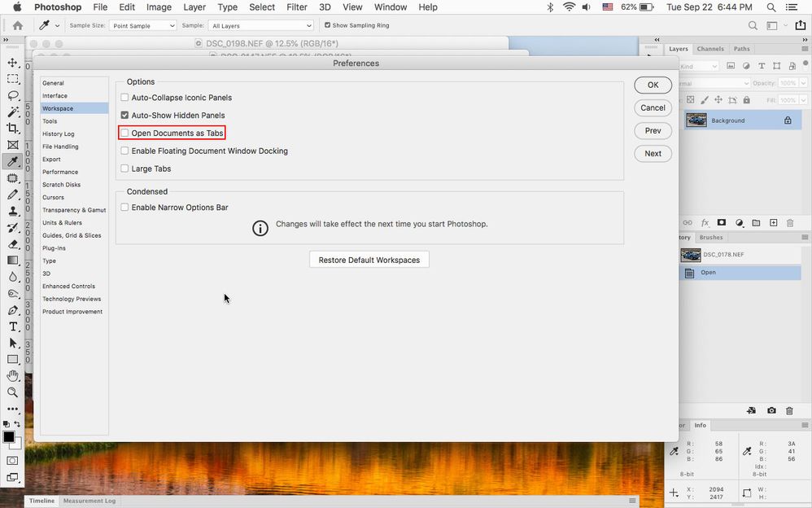Switch to the Brushes tab
812x508 pixels.
point(711,238)
